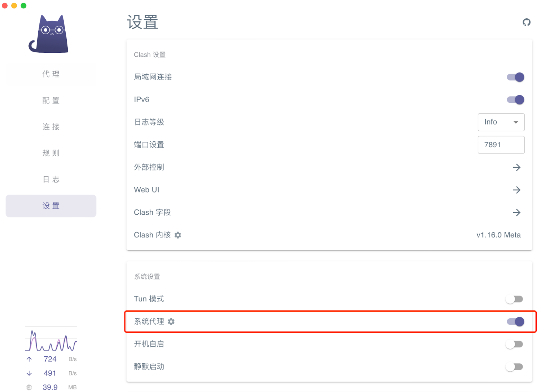This screenshot has height=392, width=553.
Task: View the Clash core version v1.16.0 Meta
Action: [x=498, y=235]
